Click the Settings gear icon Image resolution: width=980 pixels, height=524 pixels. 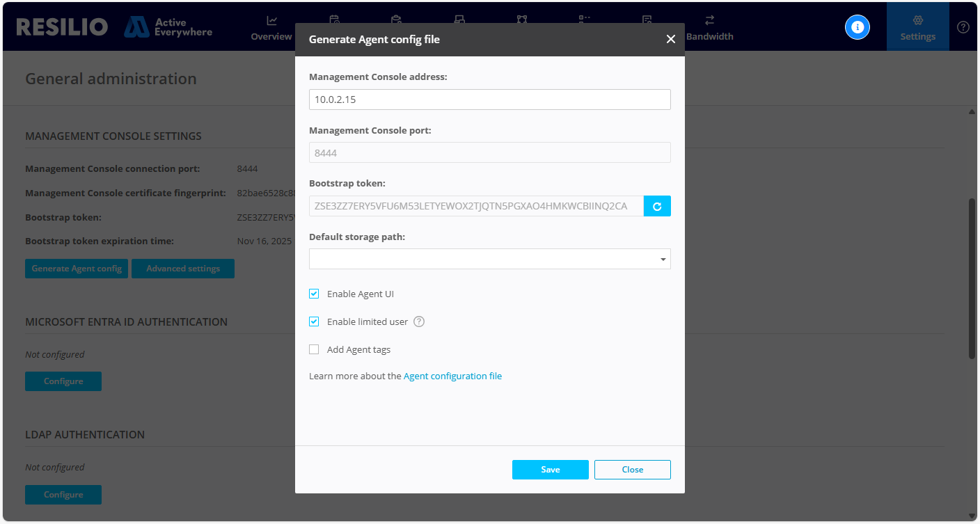(x=917, y=21)
